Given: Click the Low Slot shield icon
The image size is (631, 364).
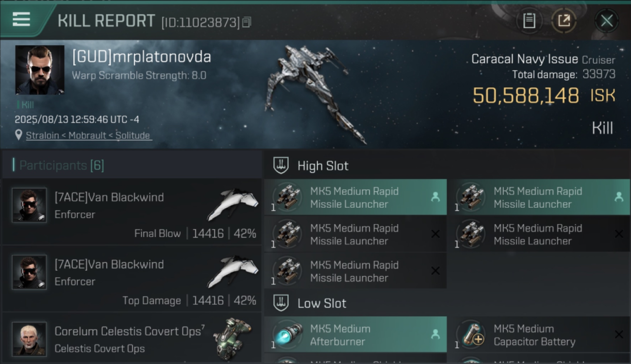Looking at the screenshot, I should click(281, 303).
